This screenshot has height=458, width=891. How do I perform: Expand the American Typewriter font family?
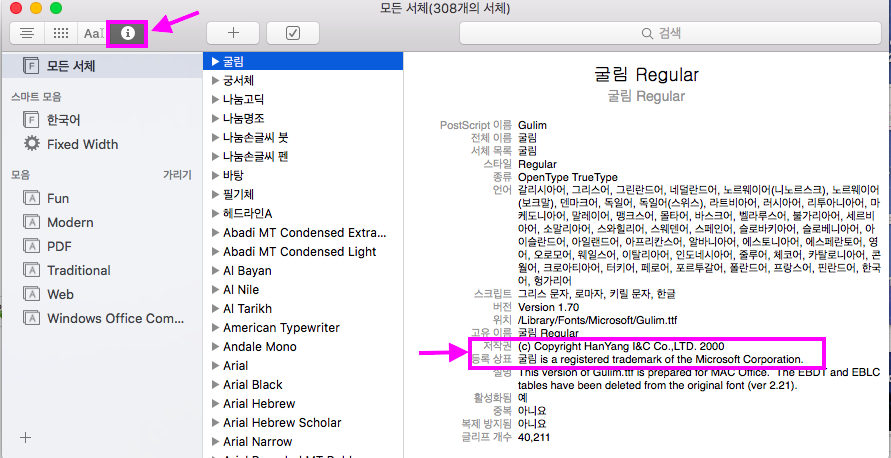pos(215,328)
